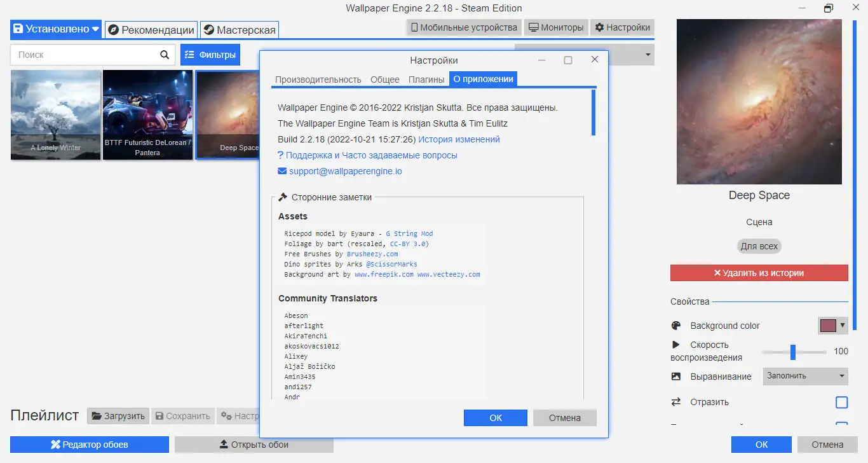
Task: Click the search magnifier icon
Action: pyautogui.click(x=165, y=55)
